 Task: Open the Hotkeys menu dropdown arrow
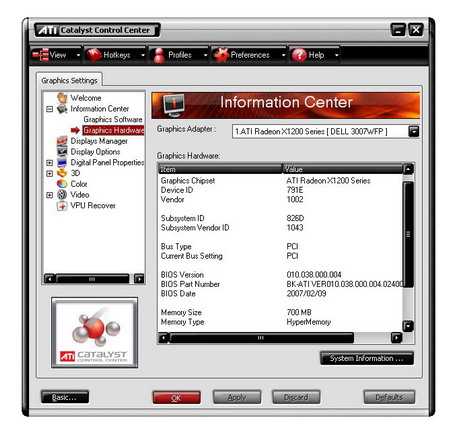click(143, 55)
